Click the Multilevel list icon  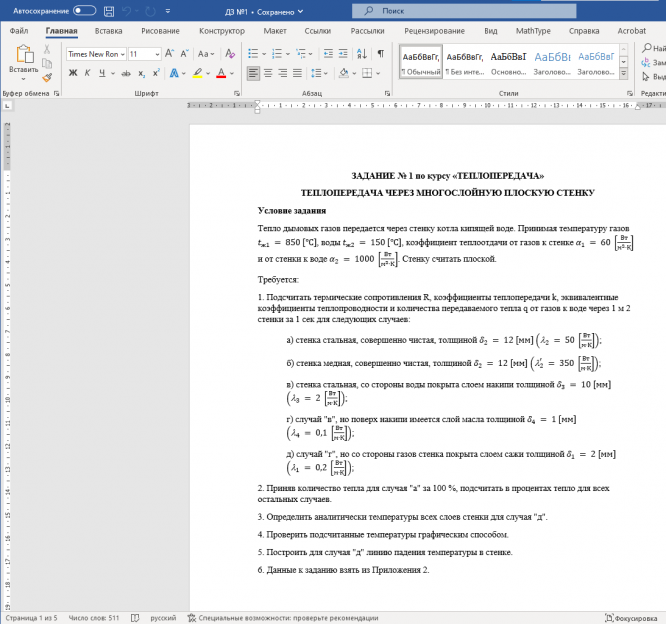point(301,54)
